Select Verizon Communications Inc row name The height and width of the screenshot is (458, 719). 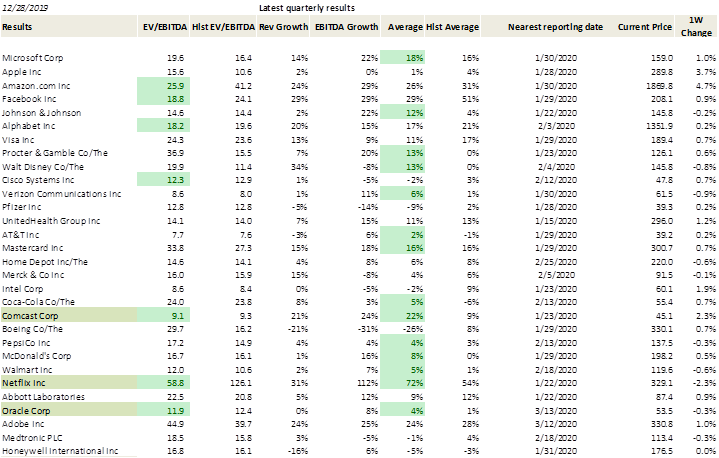(61, 194)
